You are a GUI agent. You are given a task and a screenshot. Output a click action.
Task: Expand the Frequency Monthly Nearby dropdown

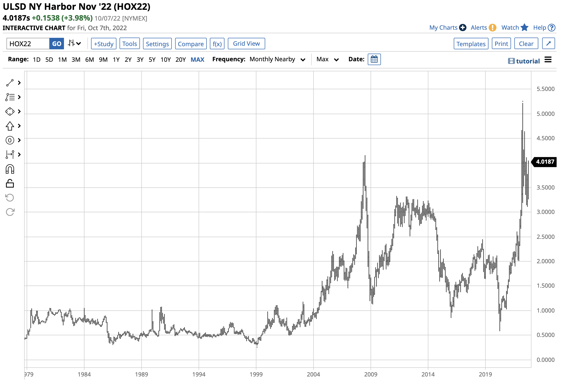277,59
